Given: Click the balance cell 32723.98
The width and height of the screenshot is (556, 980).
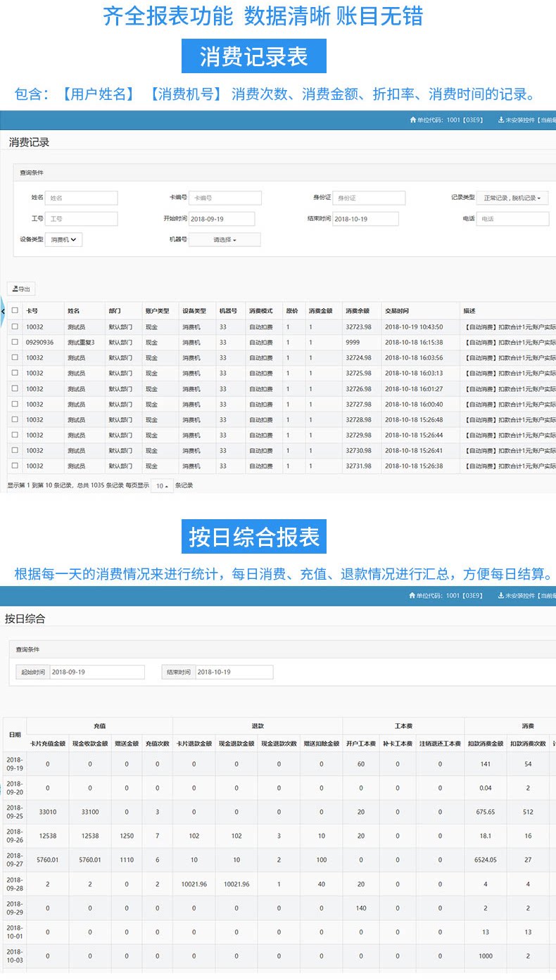Looking at the screenshot, I should [358, 326].
